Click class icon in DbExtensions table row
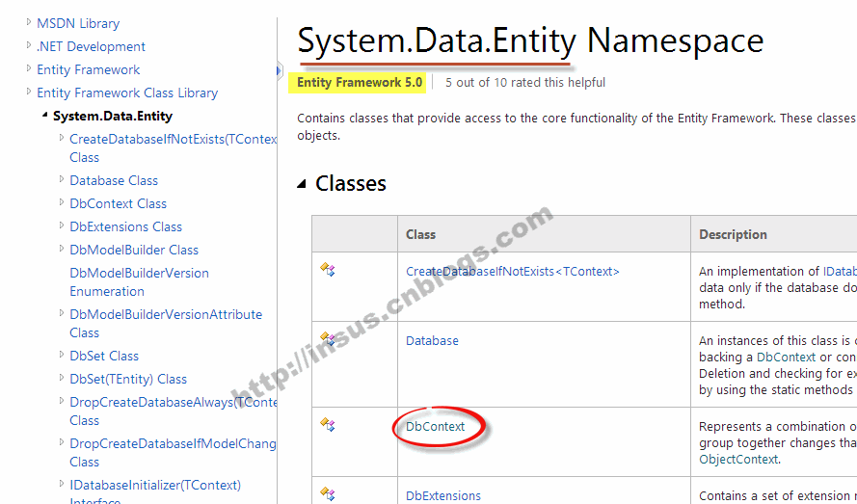This screenshot has height=504, width=857. coord(328,493)
